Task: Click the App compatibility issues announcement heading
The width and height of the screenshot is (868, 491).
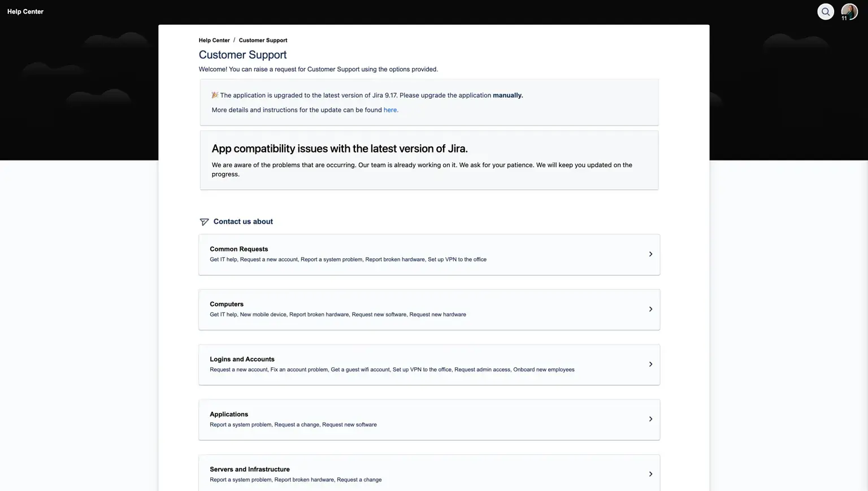Action: (x=340, y=149)
